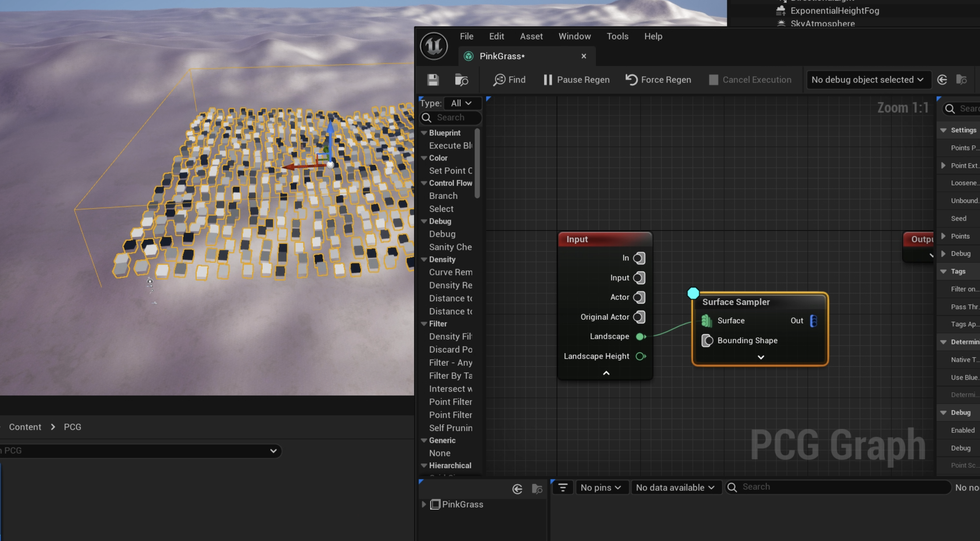Click the Surface input pin icon
The image size is (980, 541).
pos(707,321)
